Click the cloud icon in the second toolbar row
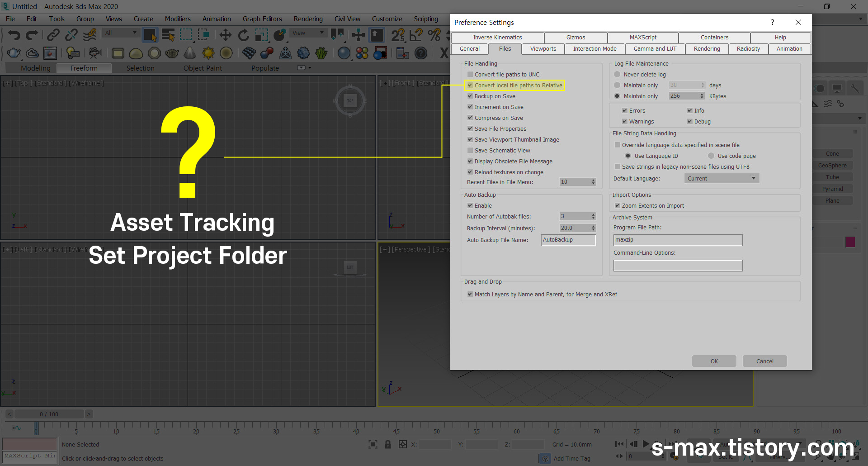The width and height of the screenshot is (868, 466). pyautogui.click(x=32, y=53)
